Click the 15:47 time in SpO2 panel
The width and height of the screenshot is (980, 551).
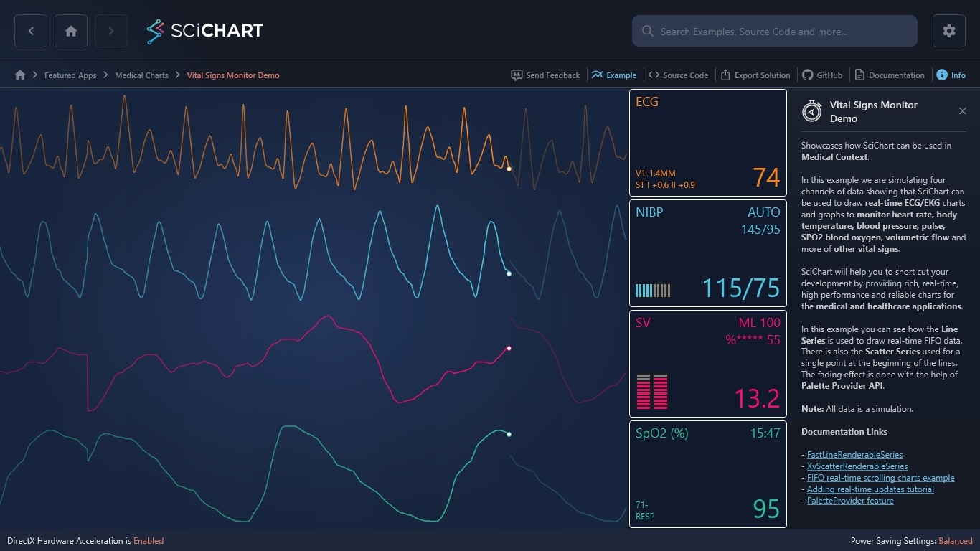765,433
